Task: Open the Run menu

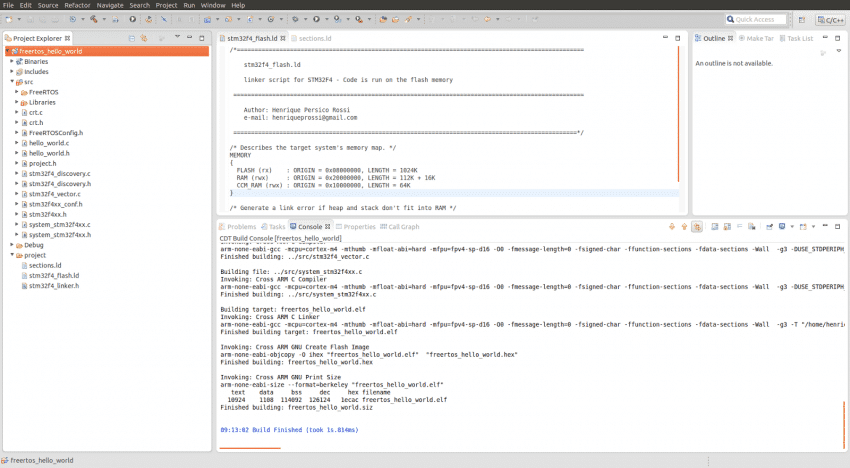Action: point(189,5)
